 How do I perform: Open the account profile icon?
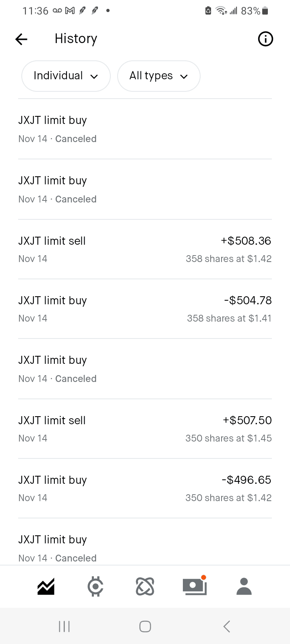244,586
